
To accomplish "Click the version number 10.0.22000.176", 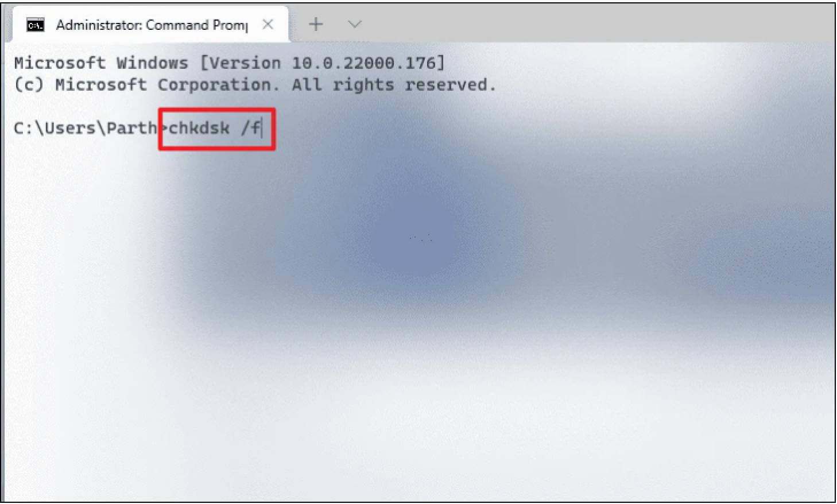I will click(364, 63).
